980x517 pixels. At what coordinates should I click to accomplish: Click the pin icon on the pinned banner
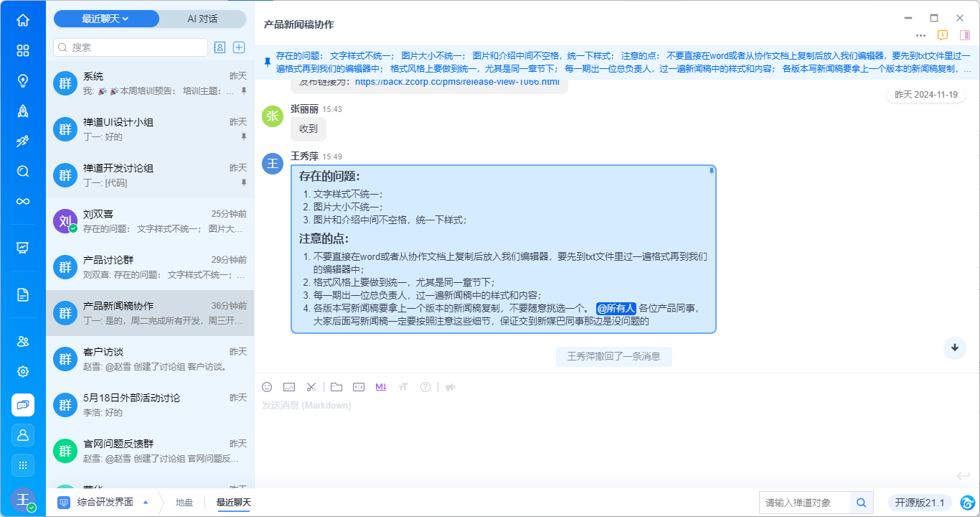tap(268, 62)
